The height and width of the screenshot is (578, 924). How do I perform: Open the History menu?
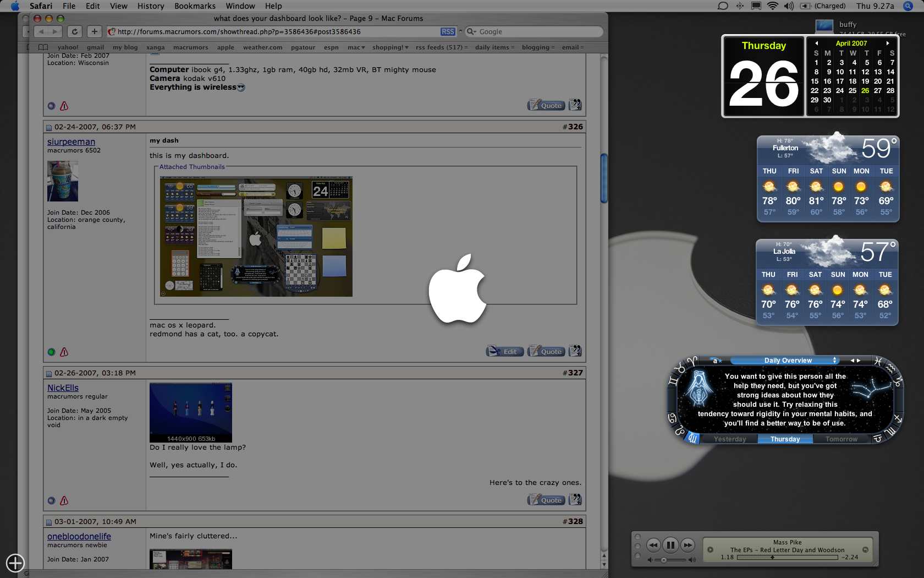pos(151,6)
